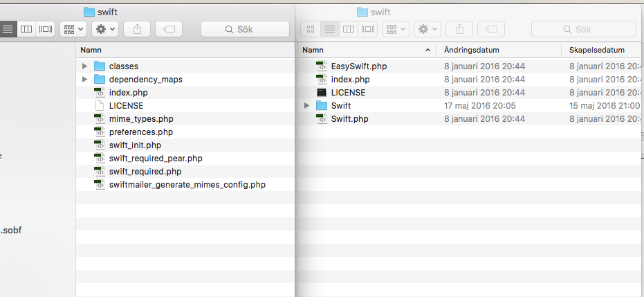Screen dimensions: 644x297
Task: Switch right window to list view
Action: pos(330,29)
